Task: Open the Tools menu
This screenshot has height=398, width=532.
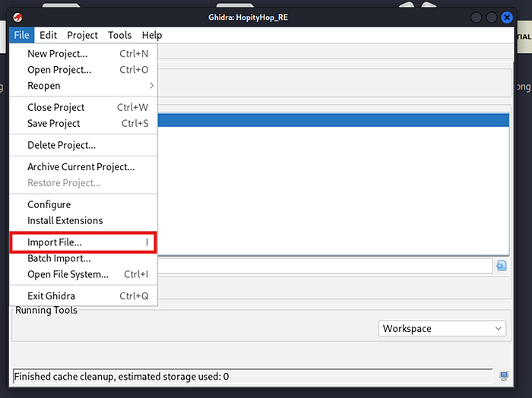Action: tap(120, 35)
